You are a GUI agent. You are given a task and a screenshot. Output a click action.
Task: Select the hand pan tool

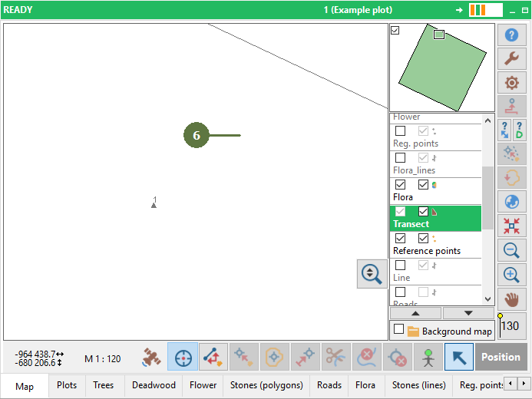click(511, 298)
